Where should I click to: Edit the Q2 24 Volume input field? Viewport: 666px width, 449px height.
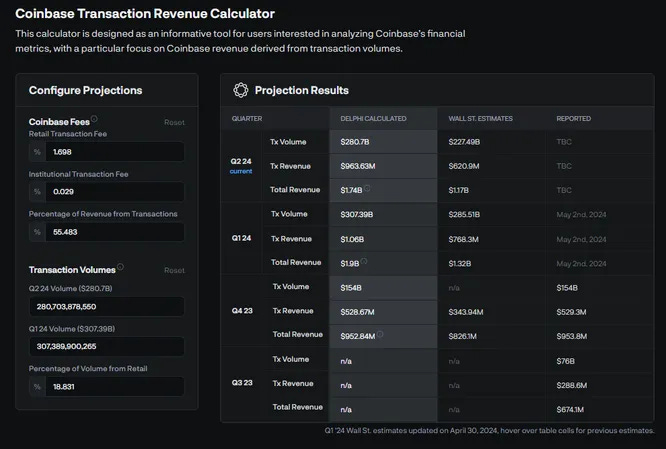tap(107, 307)
